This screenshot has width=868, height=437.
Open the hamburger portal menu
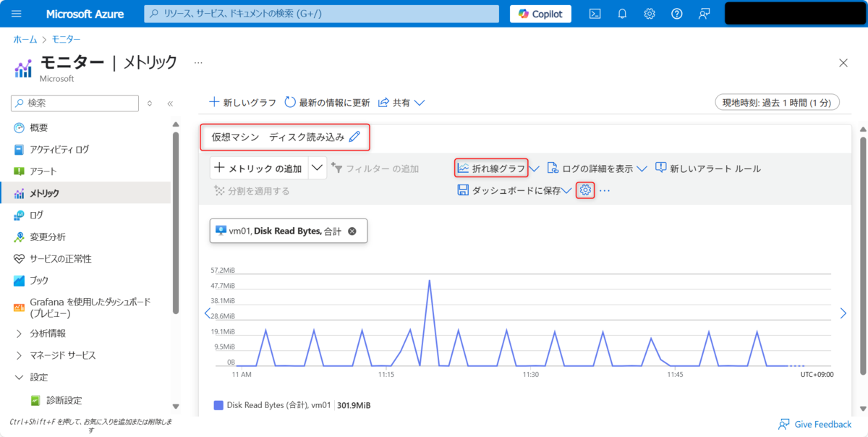[x=17, y=14]
